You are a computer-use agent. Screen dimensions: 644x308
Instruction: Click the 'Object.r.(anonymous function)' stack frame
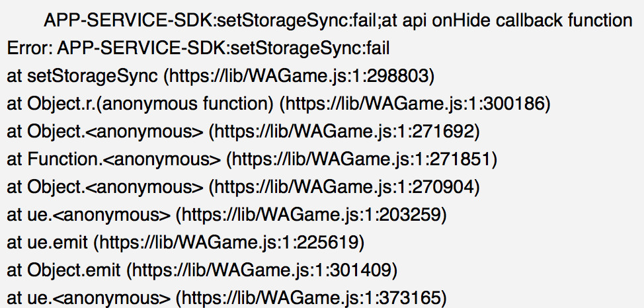pos(150,104)
